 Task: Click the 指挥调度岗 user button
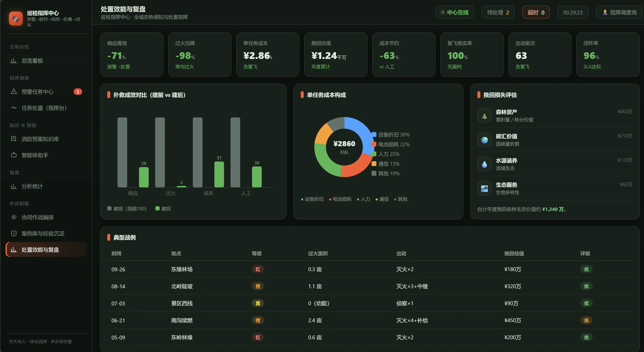coord(620,12)
